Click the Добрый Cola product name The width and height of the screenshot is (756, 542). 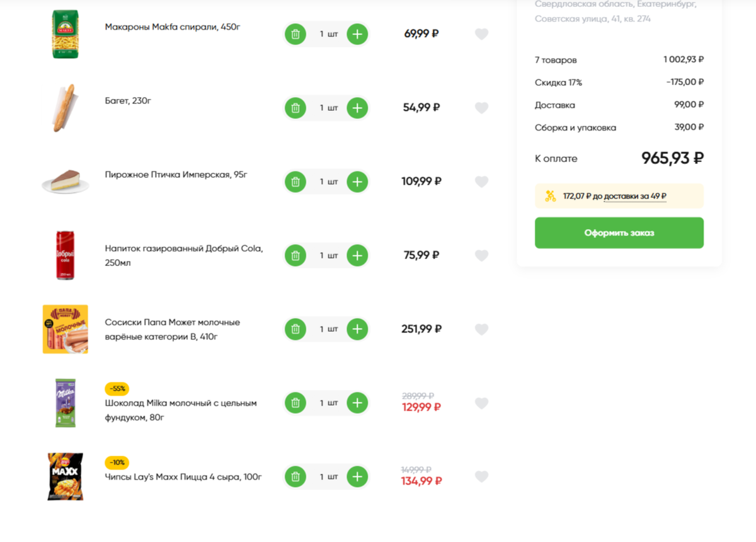coord(183,248)
